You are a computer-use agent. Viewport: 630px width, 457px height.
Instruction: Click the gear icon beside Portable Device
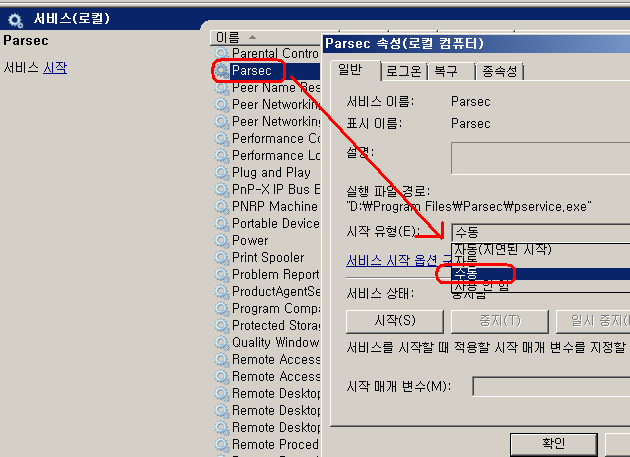coord(221,223)
